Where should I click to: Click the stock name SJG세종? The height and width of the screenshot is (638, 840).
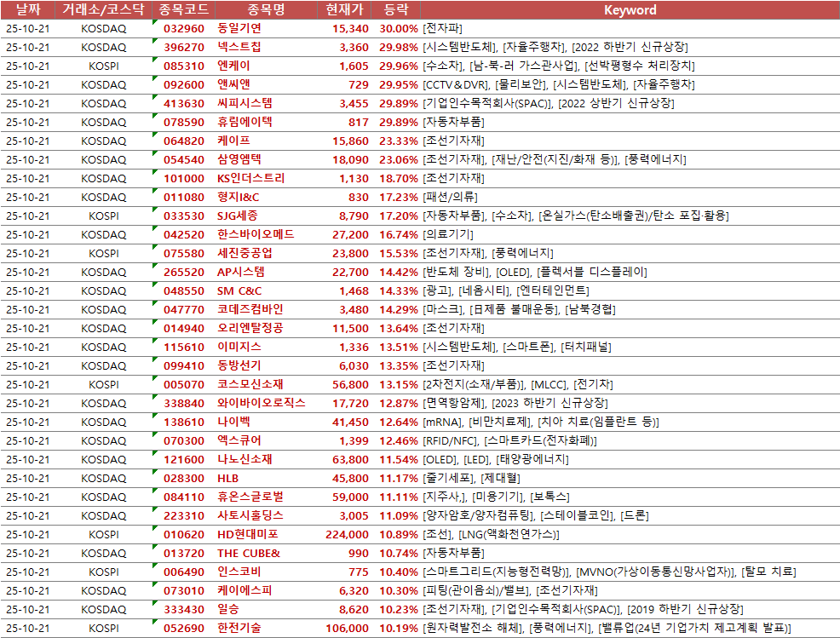point(238,216)
